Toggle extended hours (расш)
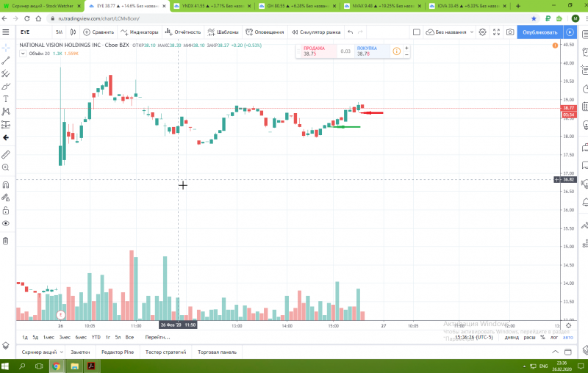Screen dimensions: 588x373 pyautogui.click(x=529, y=337)
